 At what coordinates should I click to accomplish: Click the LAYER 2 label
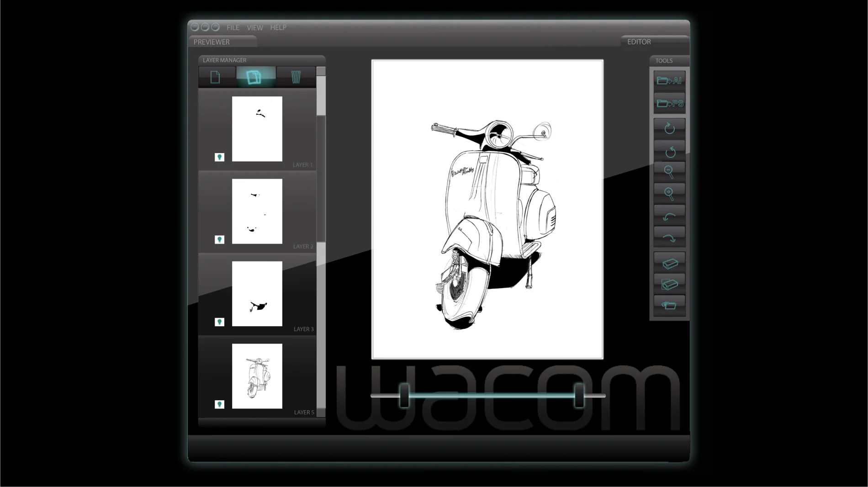303,246
